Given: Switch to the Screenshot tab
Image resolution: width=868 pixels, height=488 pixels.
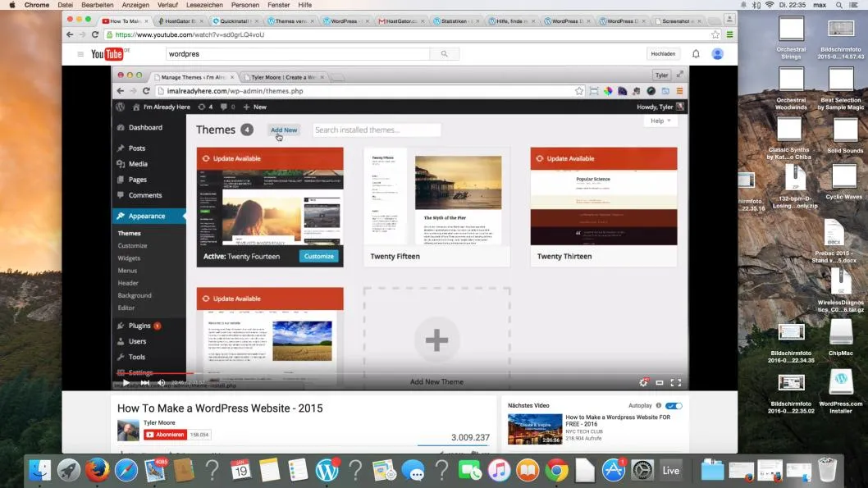Looking at the screenshot, I should tap(677, 21).
